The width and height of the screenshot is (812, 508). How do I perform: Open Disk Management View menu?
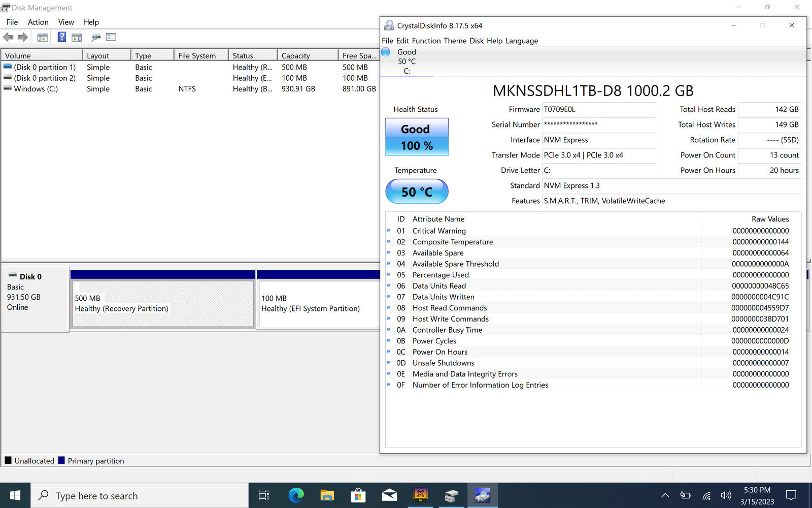(x=66, y=22)
